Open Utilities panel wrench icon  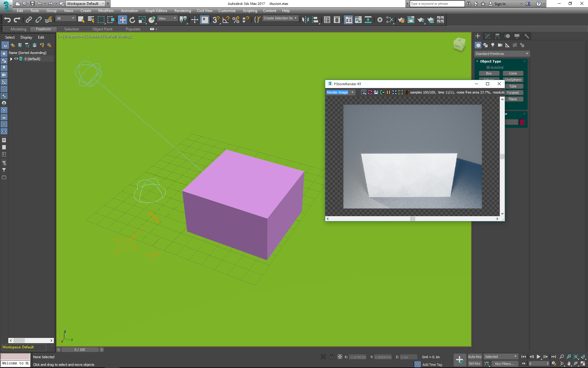(527, 36)
